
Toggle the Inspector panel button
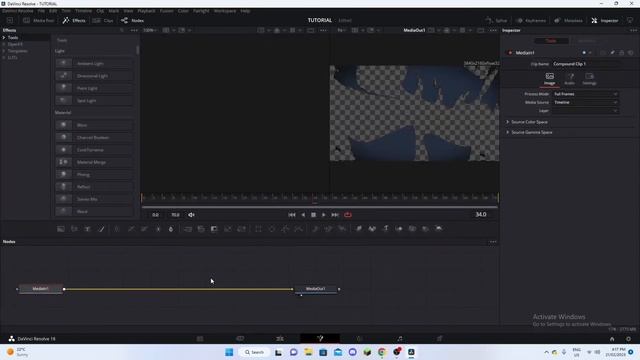604,20
